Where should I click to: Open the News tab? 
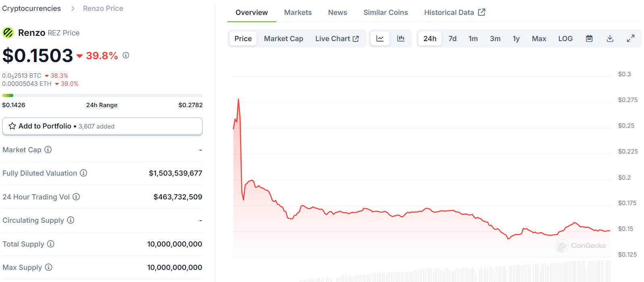[x=338, y=12]
